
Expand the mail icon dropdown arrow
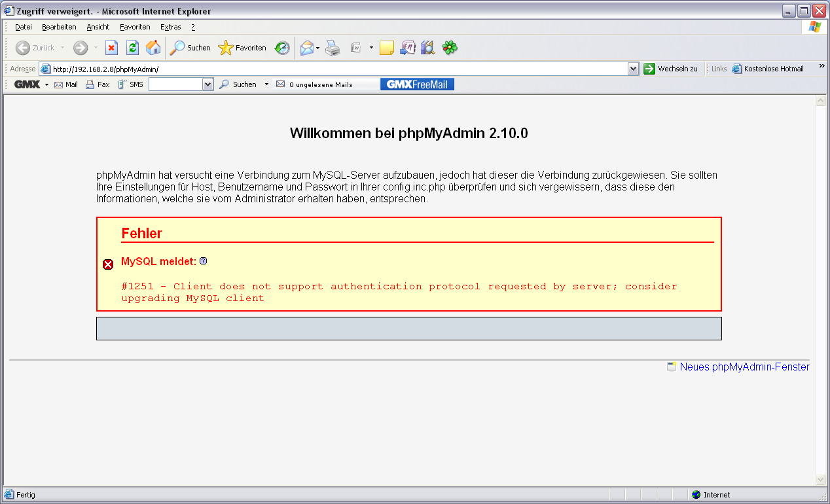(317, 48)
